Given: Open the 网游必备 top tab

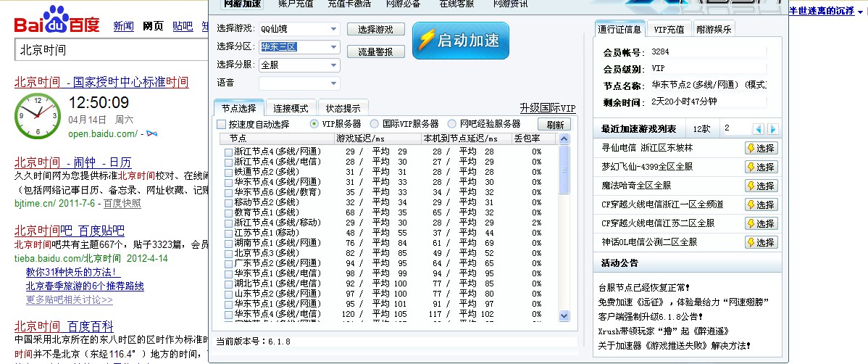Looking at the screenshot, I should pyautogui.click(x=403, y=4).
